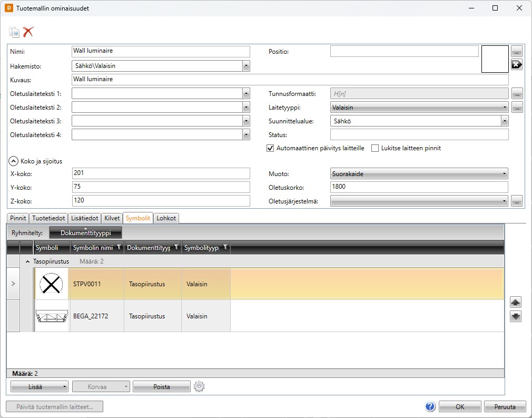This screenshot has width=532, height=418.
Task: Click the Korvaa button
Action: [101, 386]
